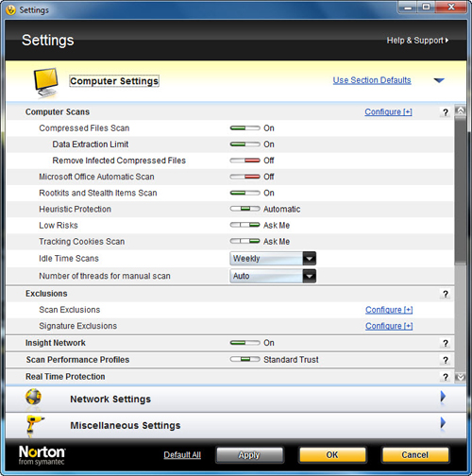The width and height of the screenshot is (472, 476).
Task: Open help for Real Time Protection question mark
Action: pyautogui.click(x=446, y=377)
